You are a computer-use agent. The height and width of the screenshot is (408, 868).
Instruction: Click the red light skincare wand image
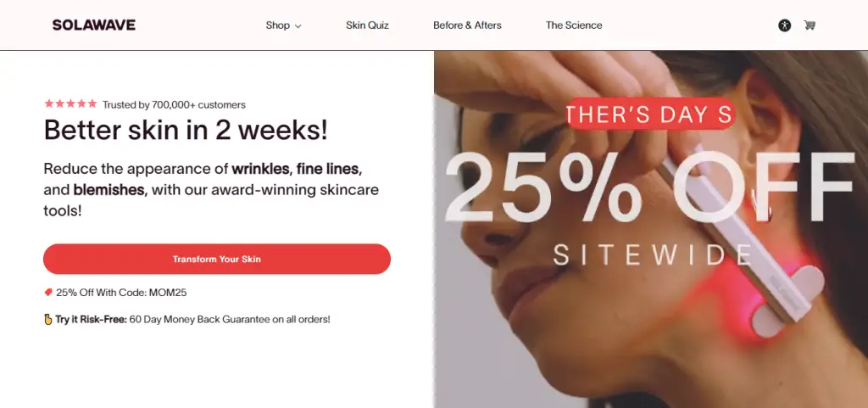click(x=746, y=254)
